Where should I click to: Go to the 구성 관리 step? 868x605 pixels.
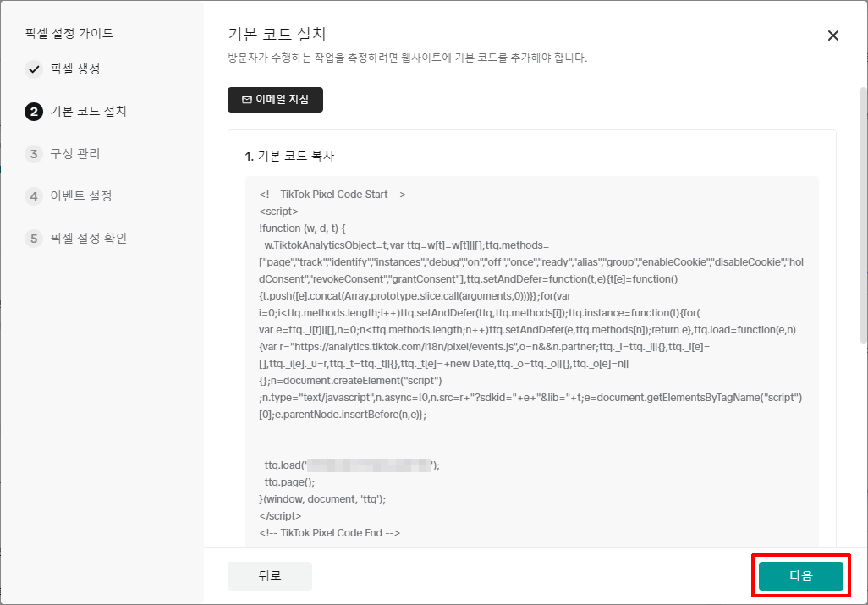click(75, 154)
